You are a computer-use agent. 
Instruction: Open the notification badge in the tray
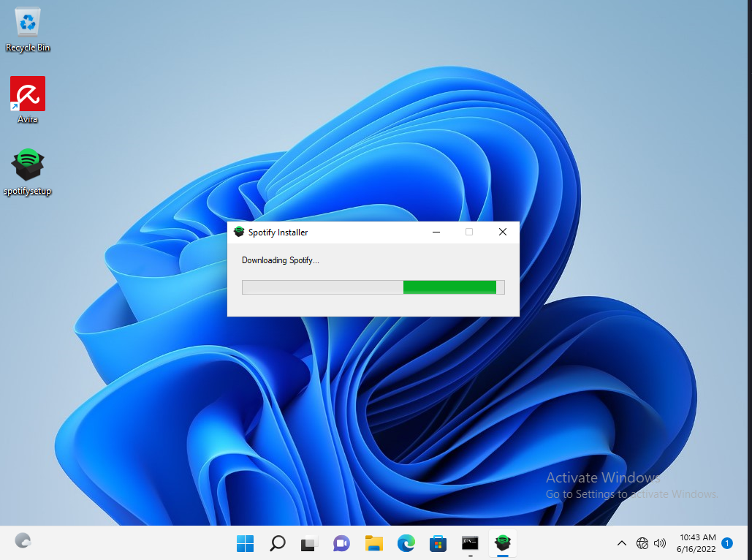coord(727,543)
